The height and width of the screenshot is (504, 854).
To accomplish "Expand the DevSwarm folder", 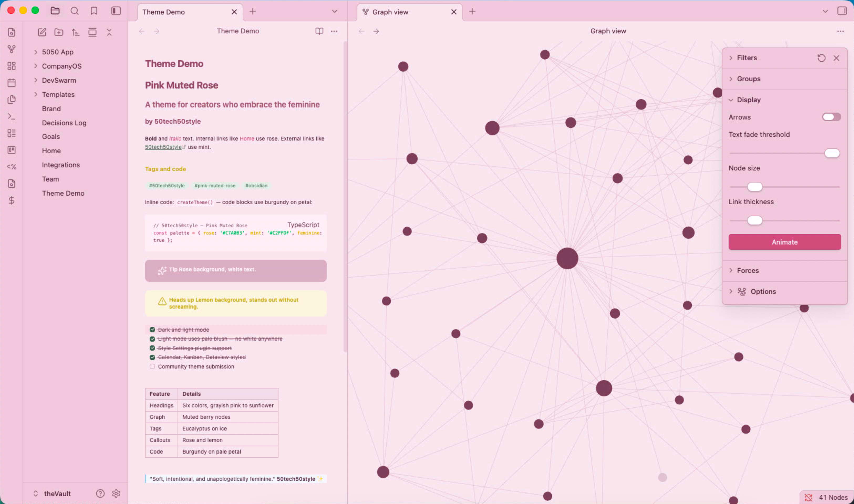I will [x=35, y=80].
